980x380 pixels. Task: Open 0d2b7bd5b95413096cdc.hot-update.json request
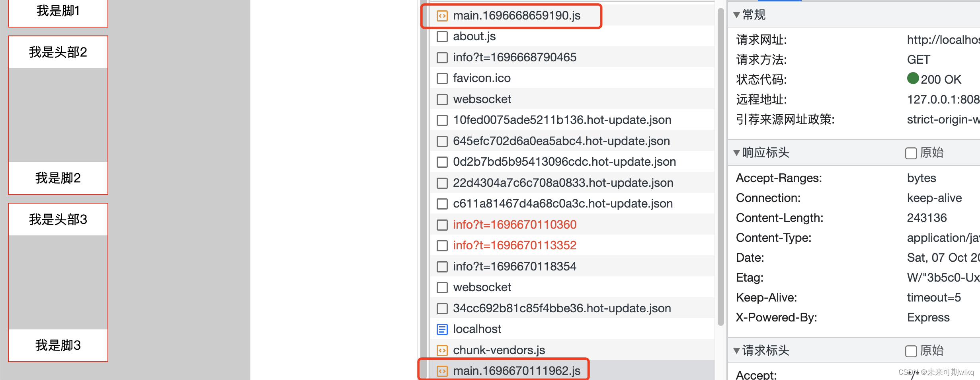pos(564,162)
